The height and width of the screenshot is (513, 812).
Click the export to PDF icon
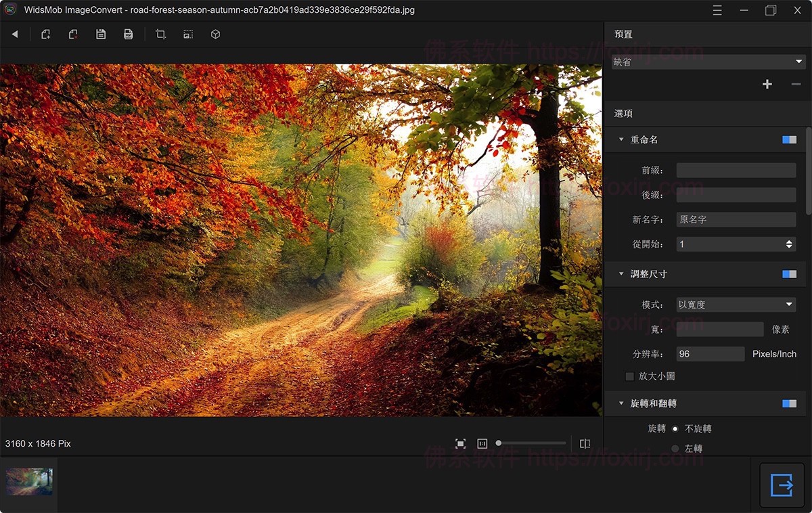128,35
